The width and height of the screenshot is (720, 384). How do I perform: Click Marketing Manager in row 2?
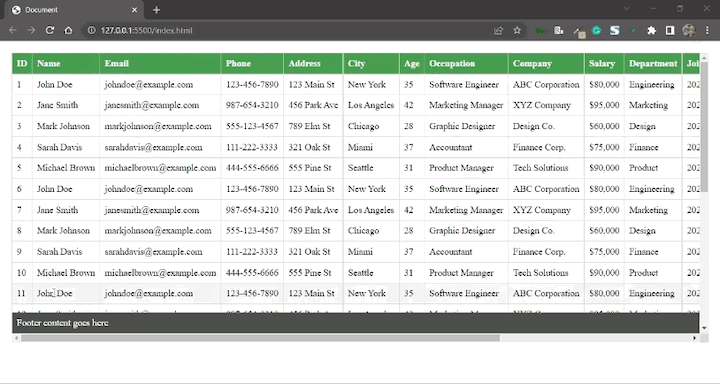pos(466,105)
